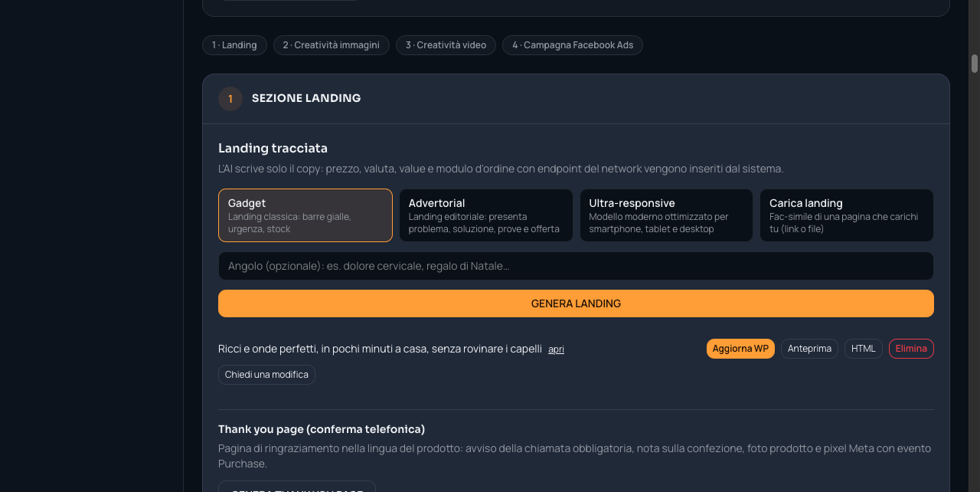Click the Landing tracciata heading
The height and width of the screenshot is (492, 980).
tap(273, 148)
